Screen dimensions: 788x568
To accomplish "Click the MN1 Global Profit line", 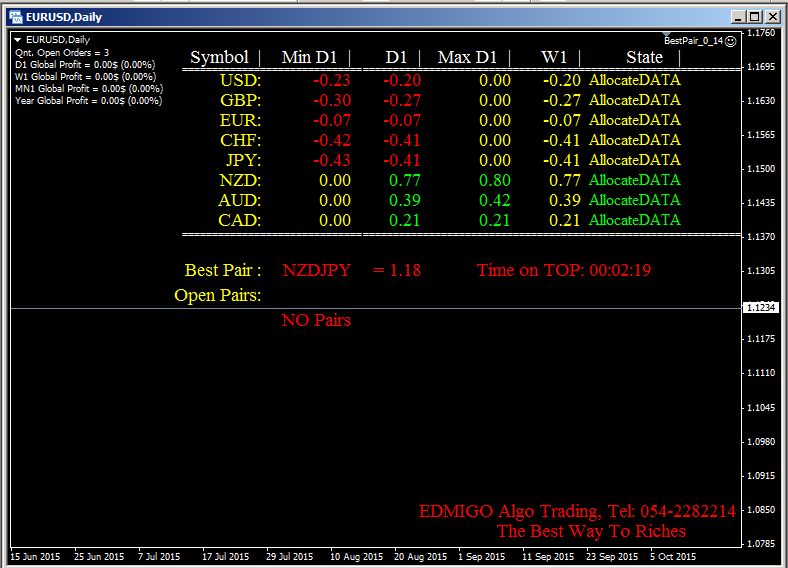I will (x=89, y=88).
